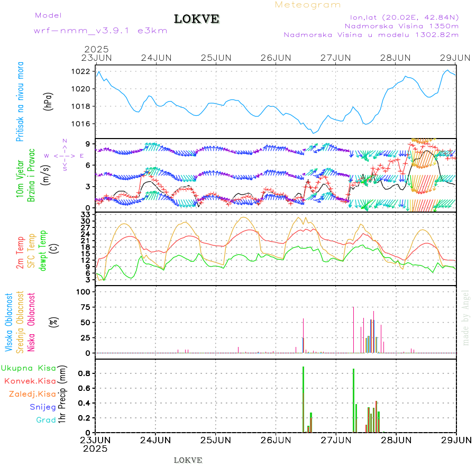Click the Niska Oblacnost axis label
The image size is (476, 476).
pyautogui.click(x=31, y=323)
